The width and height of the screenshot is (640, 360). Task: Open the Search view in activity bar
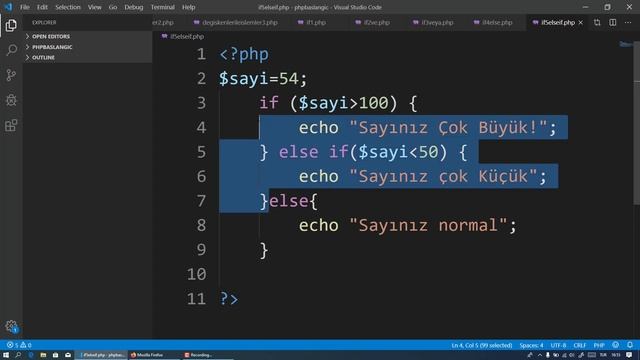11,50
